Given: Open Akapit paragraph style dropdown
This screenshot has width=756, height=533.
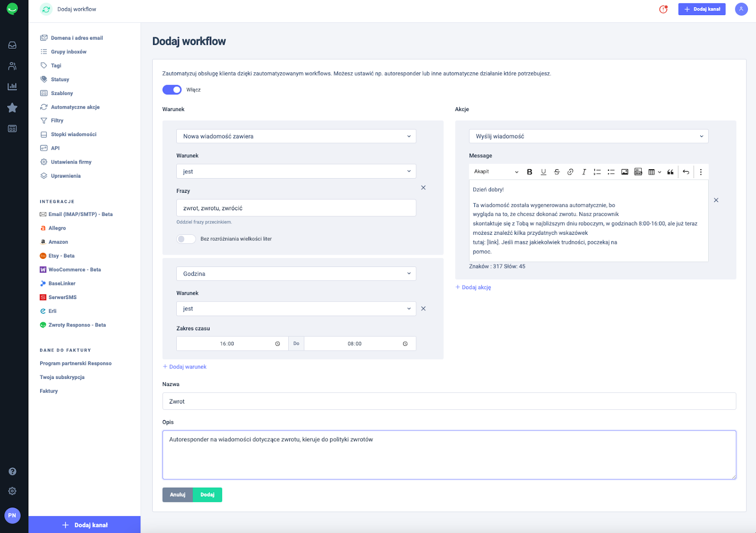Looking at the screenshot, I should (x=496, y=172).
